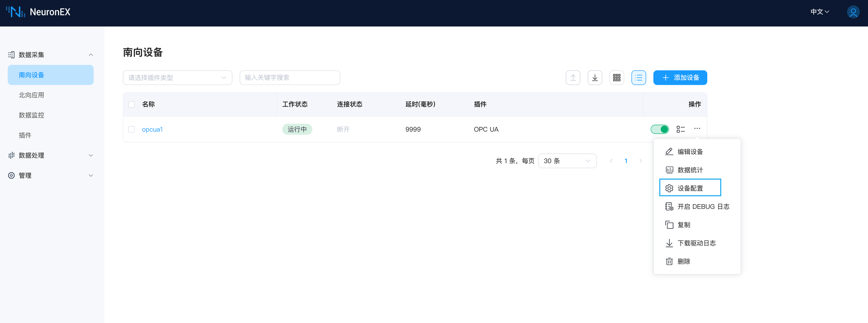The height and width of the screenshot is (323, 868).
Task: Toggle the run switch for opcua1
Action: (x=659, y=129)
